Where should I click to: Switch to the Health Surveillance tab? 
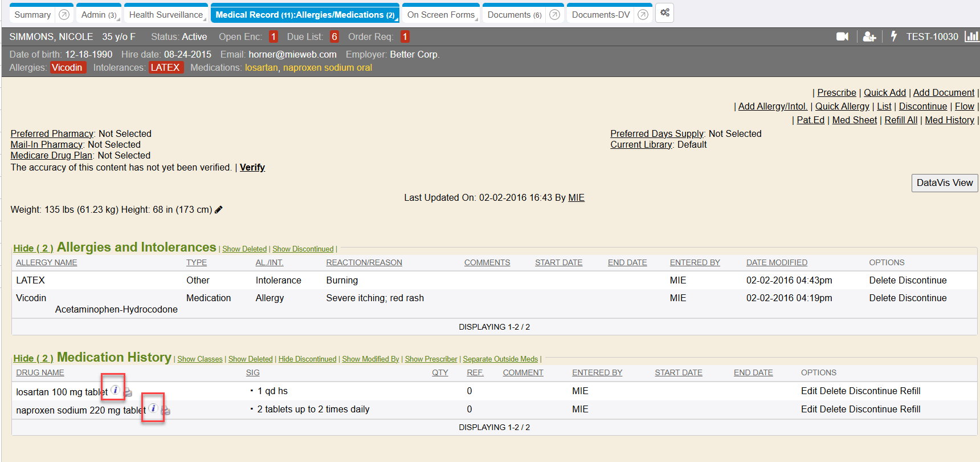point(166,15)
